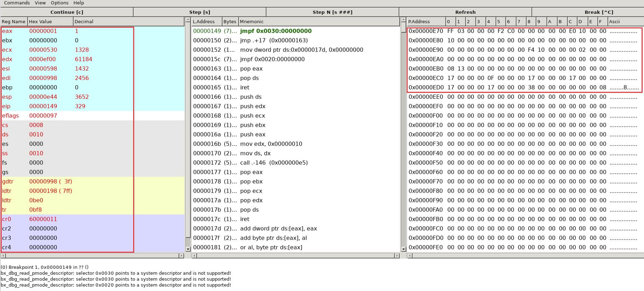Select the iret instruction at 0000017c

295,219
